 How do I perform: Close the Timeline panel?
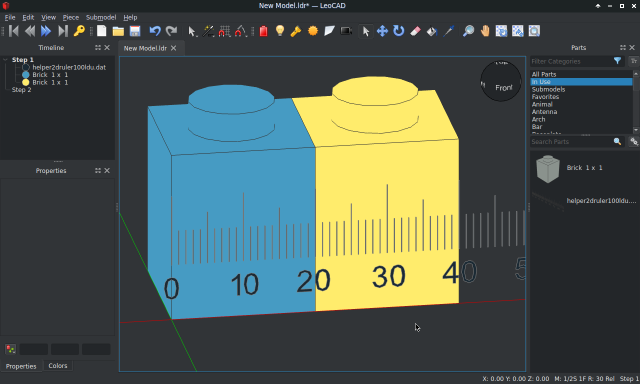pyautogui.click(x=107, y=48)
